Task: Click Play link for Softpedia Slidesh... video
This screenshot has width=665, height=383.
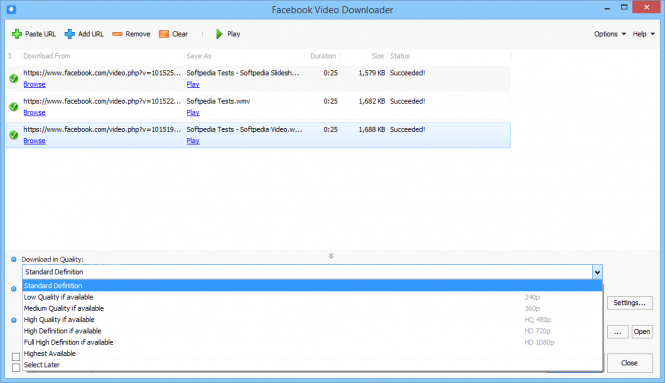Action: (193, 84)
